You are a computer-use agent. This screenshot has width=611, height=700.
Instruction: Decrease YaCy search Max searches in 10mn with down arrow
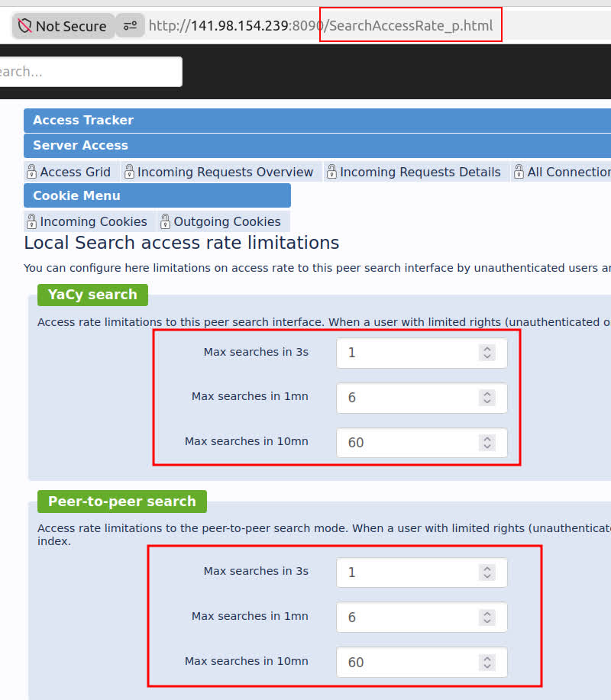click(487, 447)
